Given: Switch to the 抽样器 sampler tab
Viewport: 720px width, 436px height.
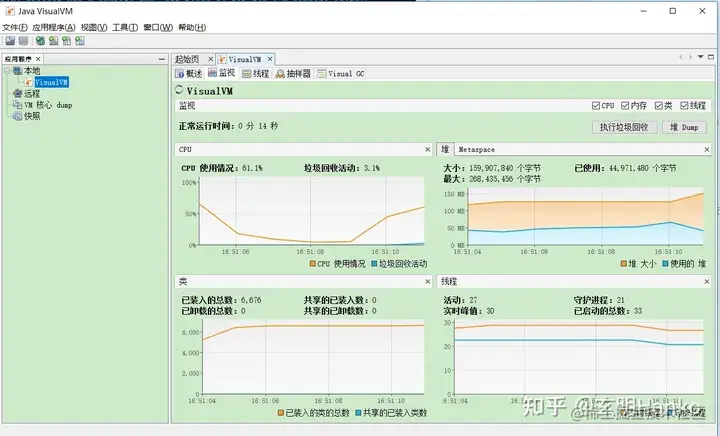Looking at the screenshot, I should pyautogui.click(x=293, y=73).
